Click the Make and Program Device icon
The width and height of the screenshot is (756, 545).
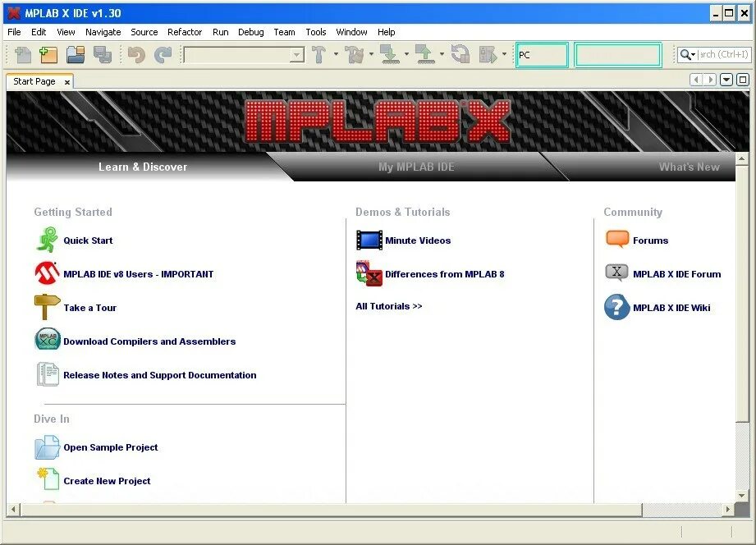point(389,54)
